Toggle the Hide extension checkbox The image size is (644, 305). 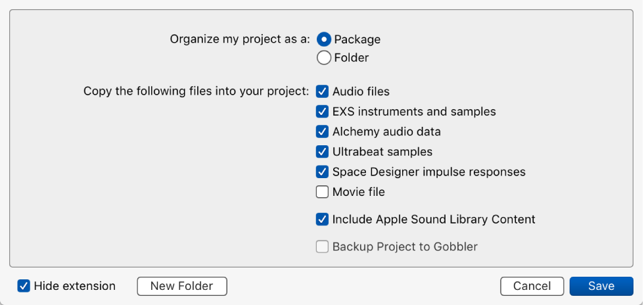(24, 286)
